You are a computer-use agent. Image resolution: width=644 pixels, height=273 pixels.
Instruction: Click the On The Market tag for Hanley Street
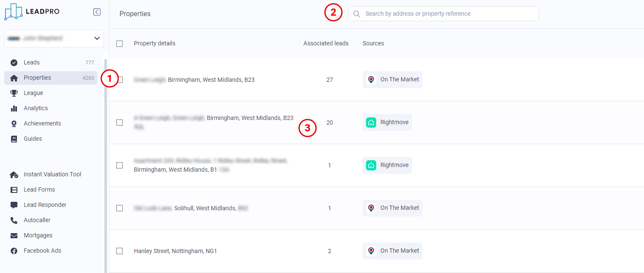click(392, 251)
